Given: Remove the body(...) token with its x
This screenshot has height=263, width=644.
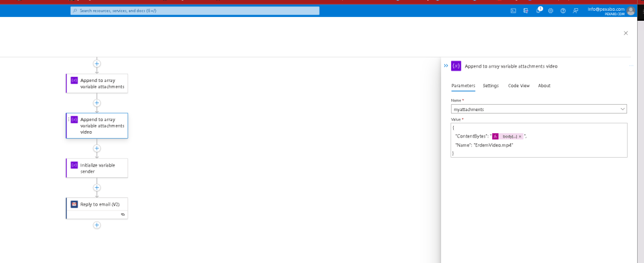Looking at the screenshot, I should pos(520,136).
